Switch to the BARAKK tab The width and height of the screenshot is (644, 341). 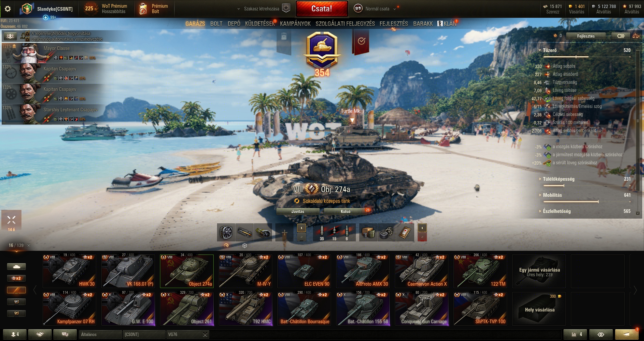[x=423, y=23]
